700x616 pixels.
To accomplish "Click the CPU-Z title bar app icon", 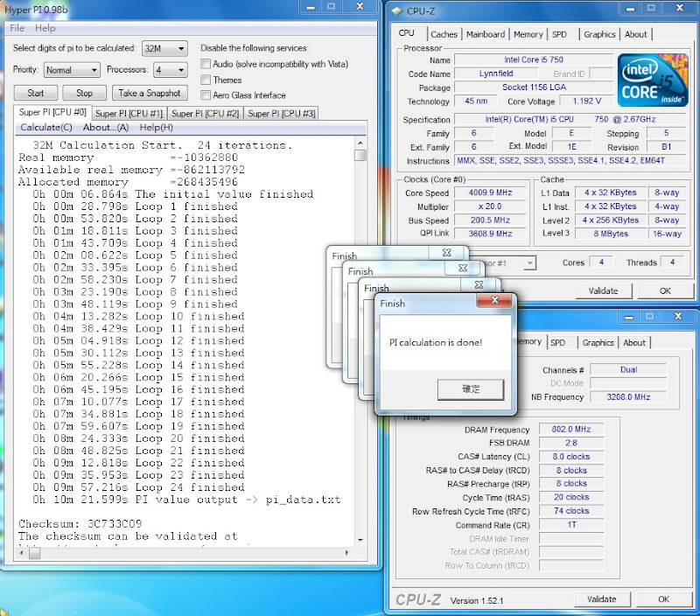I will point(397,10).
